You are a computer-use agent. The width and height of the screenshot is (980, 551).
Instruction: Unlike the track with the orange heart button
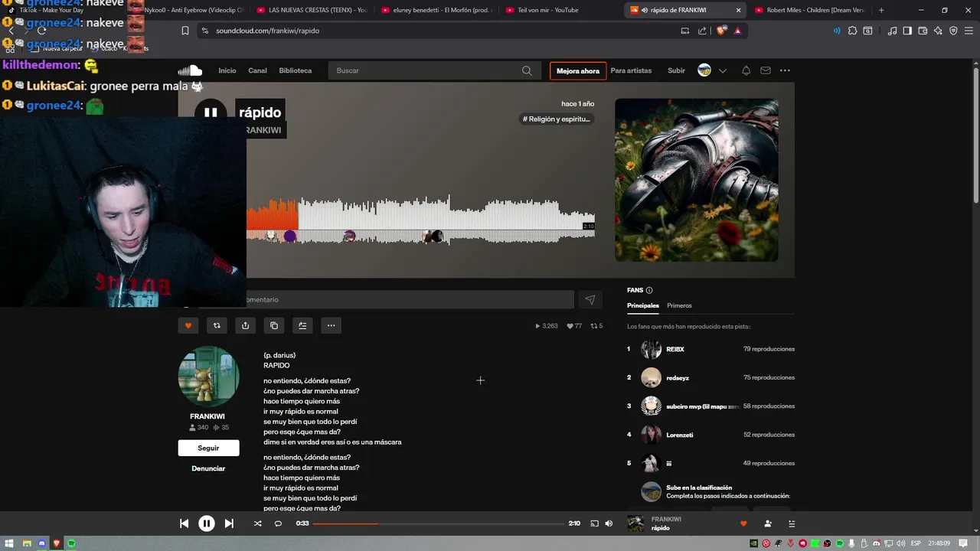[188, 325]
